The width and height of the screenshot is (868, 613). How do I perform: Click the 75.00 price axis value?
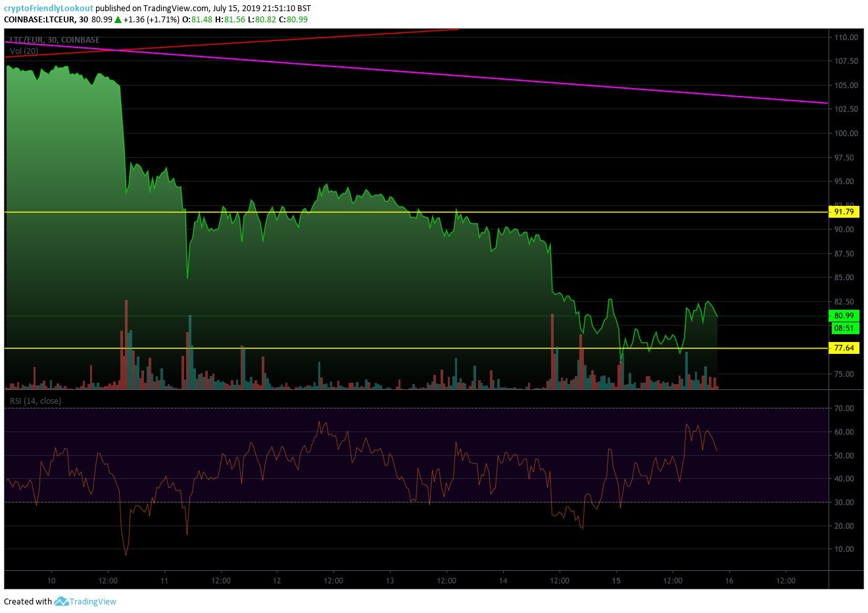coord(846,374)
